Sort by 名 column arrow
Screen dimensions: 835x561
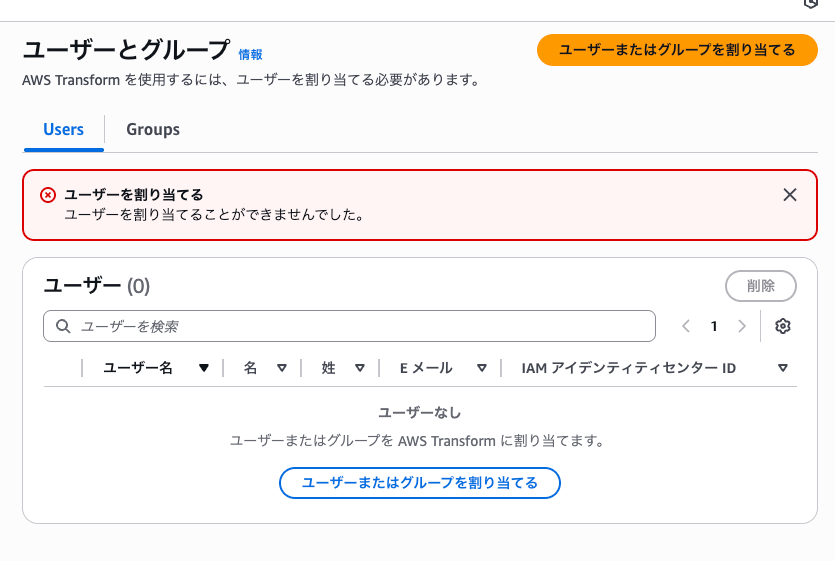(282, 368)
